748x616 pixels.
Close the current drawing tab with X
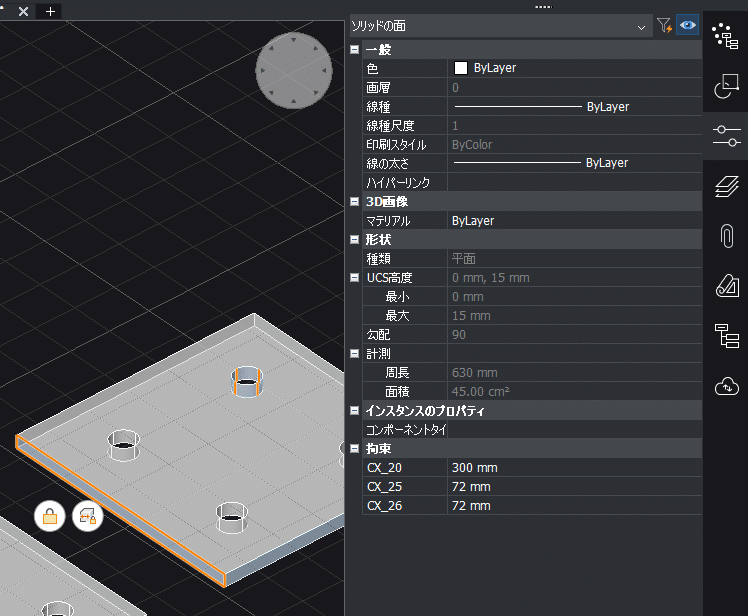coord(23,11)
